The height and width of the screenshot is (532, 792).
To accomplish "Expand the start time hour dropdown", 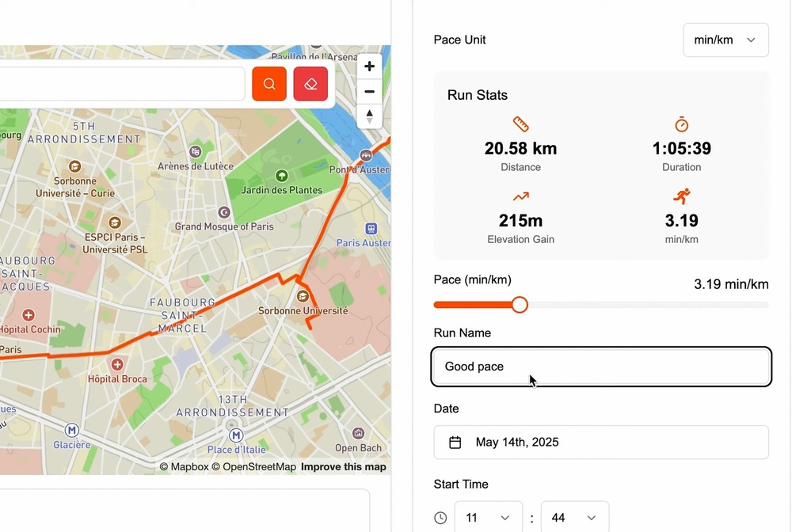I will [x=488, y=518].
